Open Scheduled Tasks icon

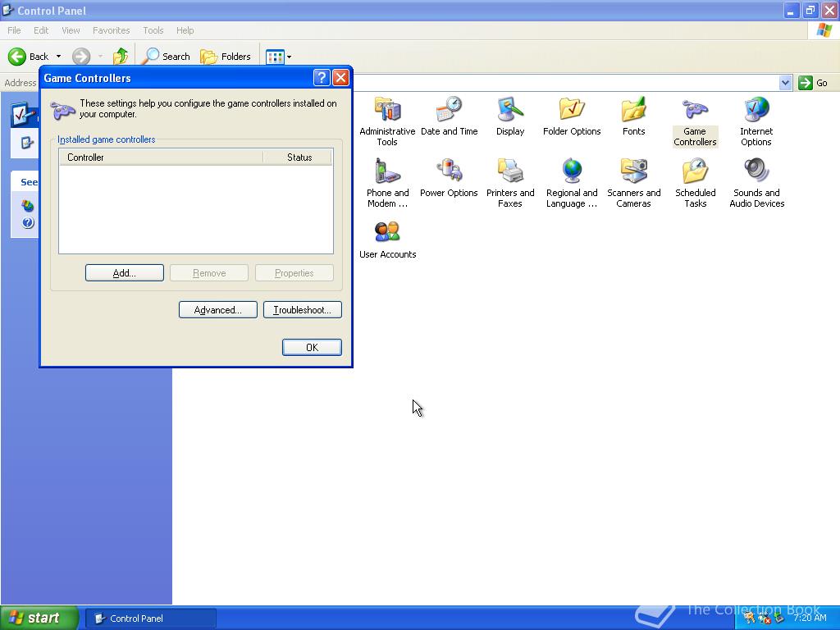(x=695, y=183)
